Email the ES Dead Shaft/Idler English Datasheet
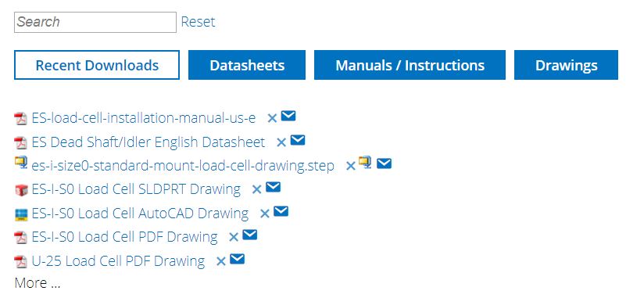644x298 pixels. point(298,140)
